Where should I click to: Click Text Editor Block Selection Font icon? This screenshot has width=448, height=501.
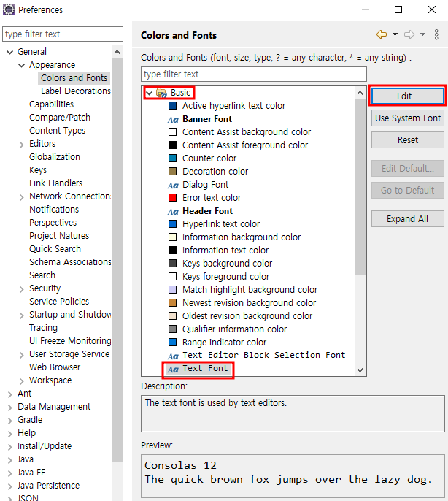coord(173,356)
